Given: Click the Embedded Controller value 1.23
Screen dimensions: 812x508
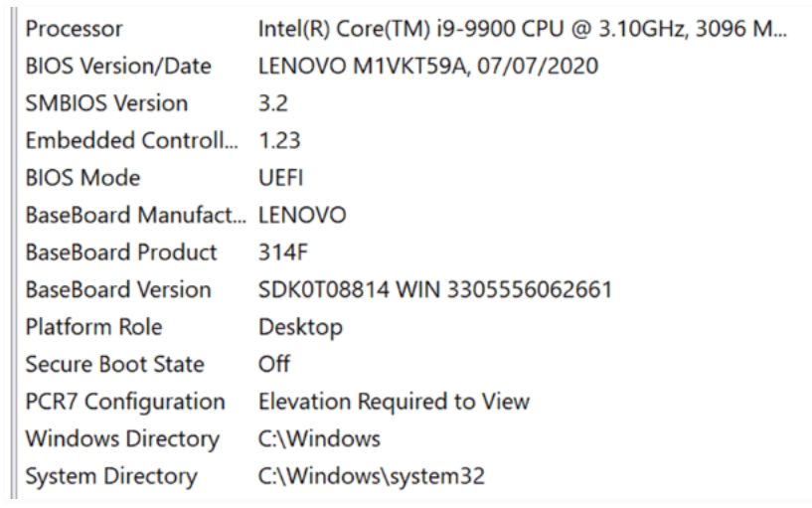Looking at the screenshot, I should pyautogui.click(x=276, y=141).
